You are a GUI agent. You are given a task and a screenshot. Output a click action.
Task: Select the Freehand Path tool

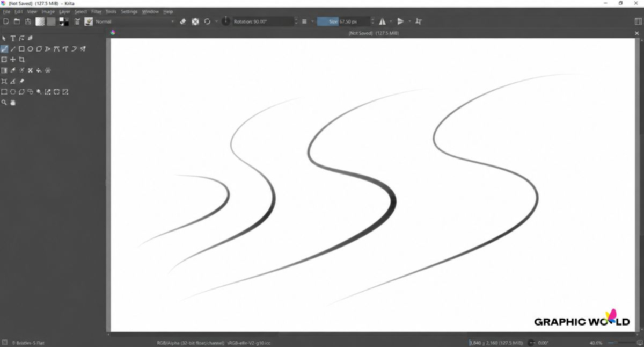65,49
